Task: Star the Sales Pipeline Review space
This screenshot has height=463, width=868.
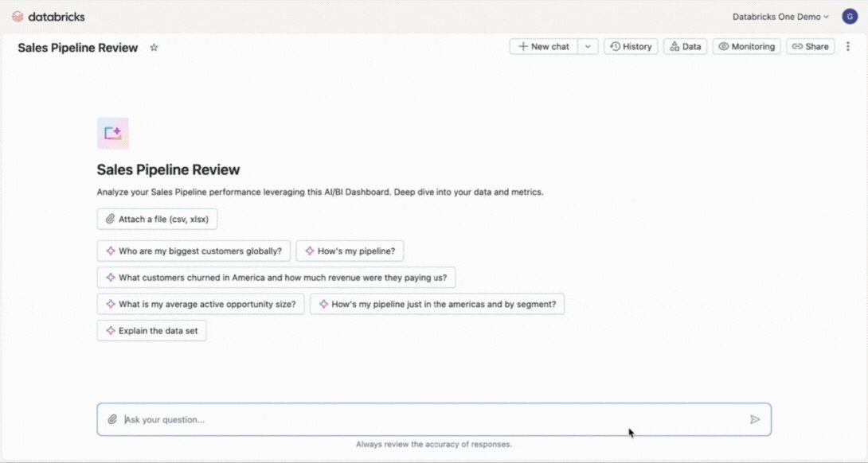Action: tap(154, 48)
